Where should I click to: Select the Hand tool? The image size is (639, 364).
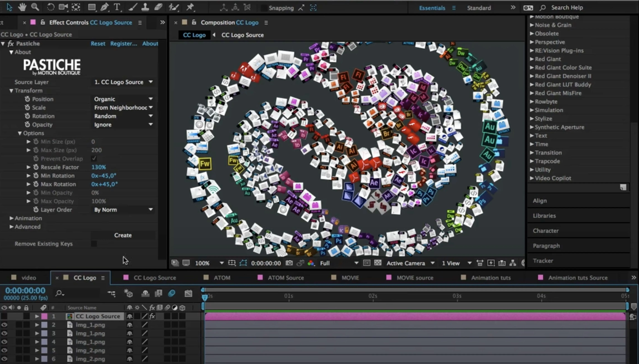pos(22,7)
